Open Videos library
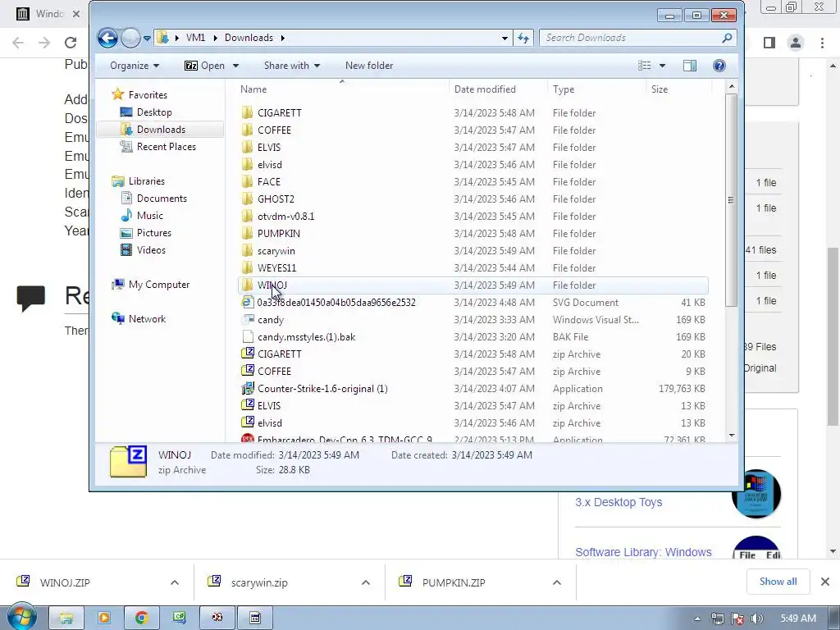840x630 pixels. [151, 249]
